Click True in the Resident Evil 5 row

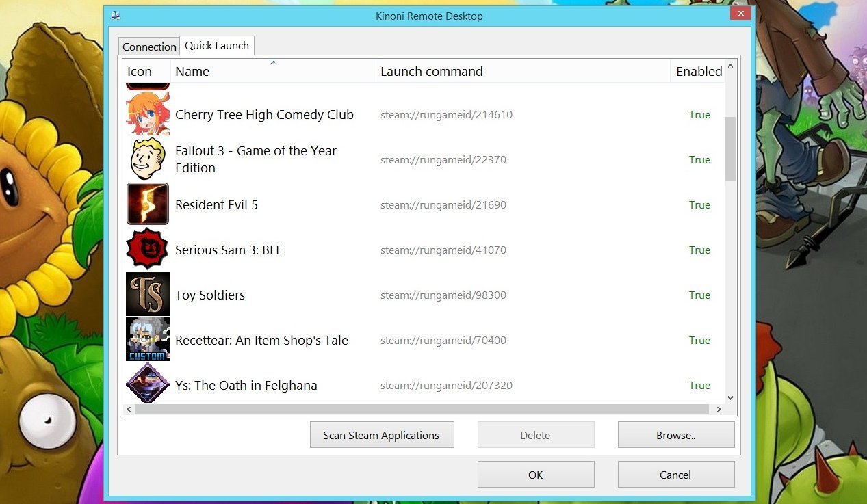point(699,205)
